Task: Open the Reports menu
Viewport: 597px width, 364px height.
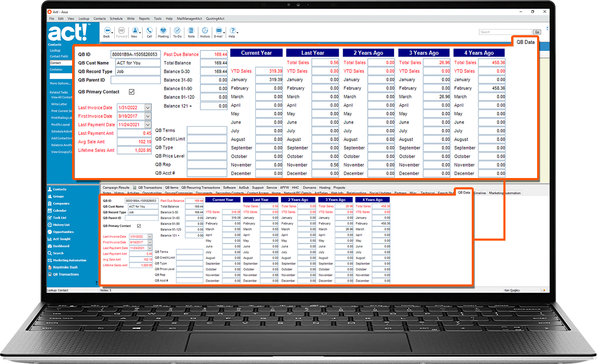Action: 144,18
